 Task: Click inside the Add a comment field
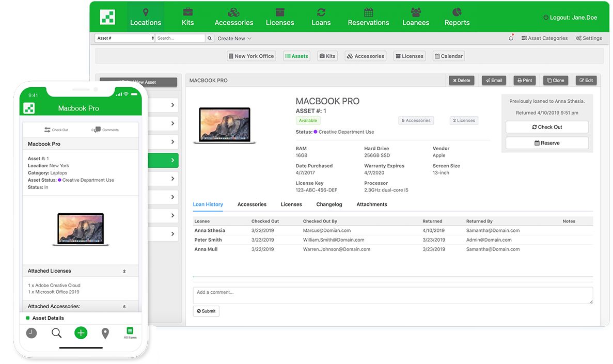(x=392, y=295)
